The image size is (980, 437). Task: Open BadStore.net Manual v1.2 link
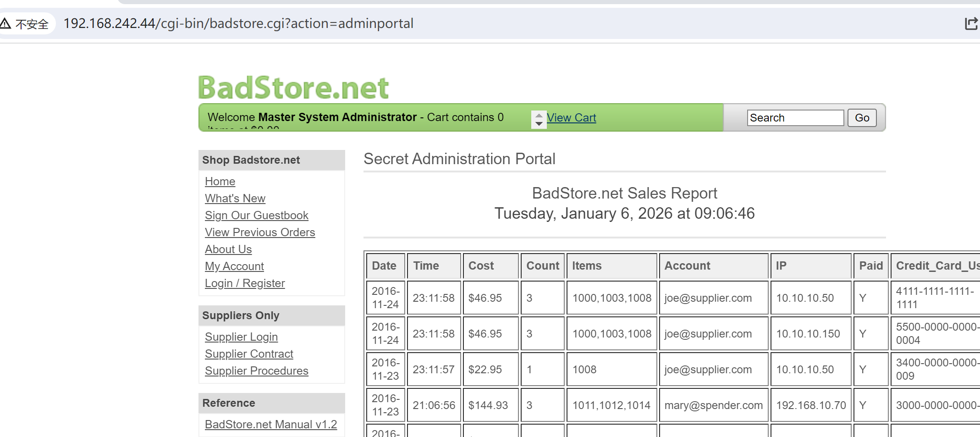point(271,425)
